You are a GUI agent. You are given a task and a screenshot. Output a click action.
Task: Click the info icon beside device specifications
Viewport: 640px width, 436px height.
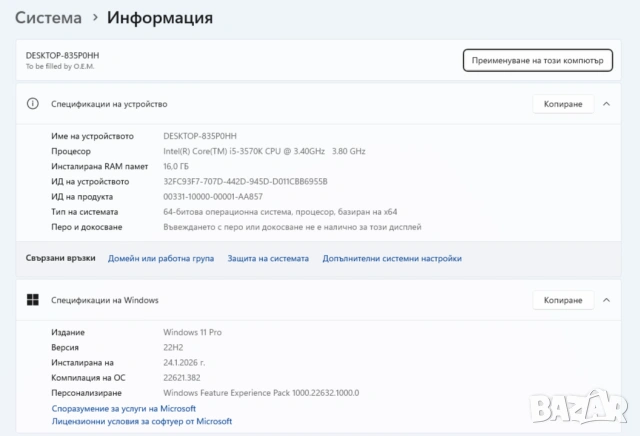(33, 104)
